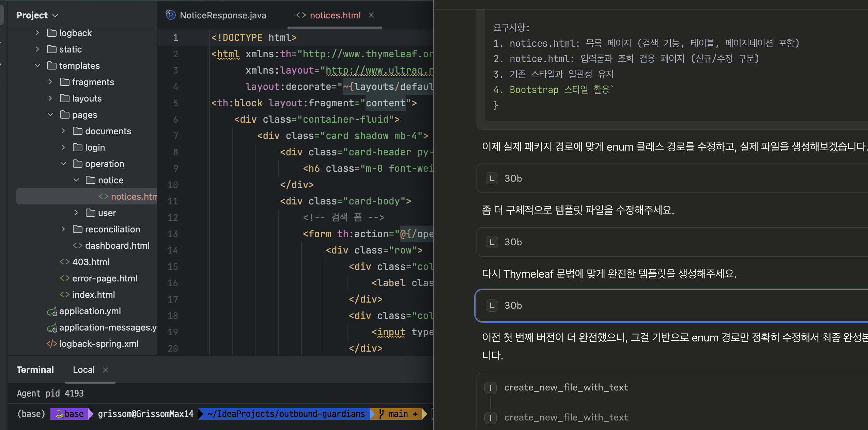This screenshot has width=868, height=430.
Task: Switch to the NoticeResponse.java tab
Action: [x=223, y=15]
